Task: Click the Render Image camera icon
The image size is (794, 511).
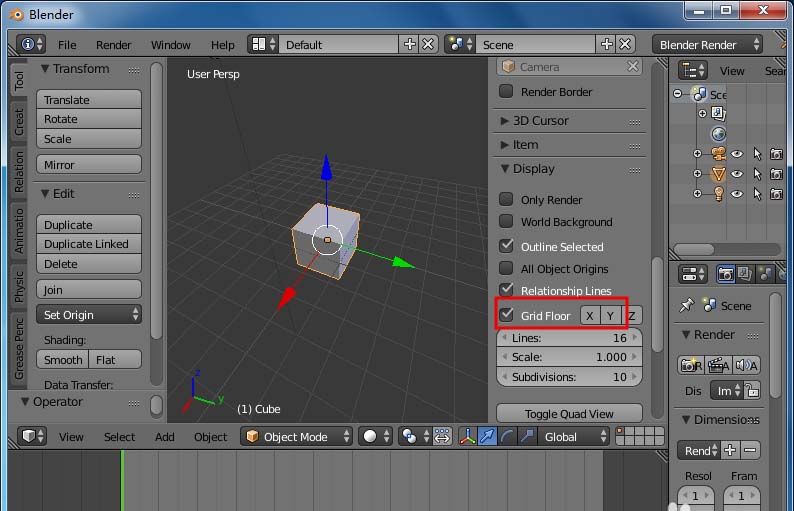Action: point(690,365)
